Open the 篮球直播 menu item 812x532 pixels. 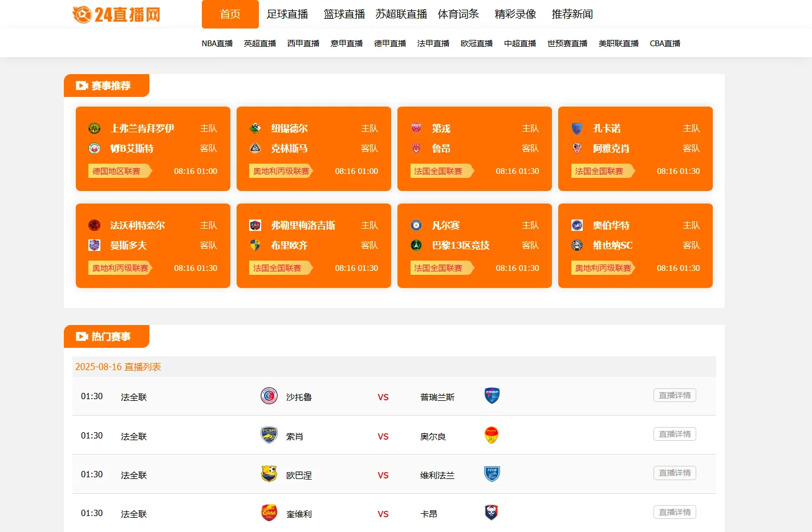(x=344, y=14)
